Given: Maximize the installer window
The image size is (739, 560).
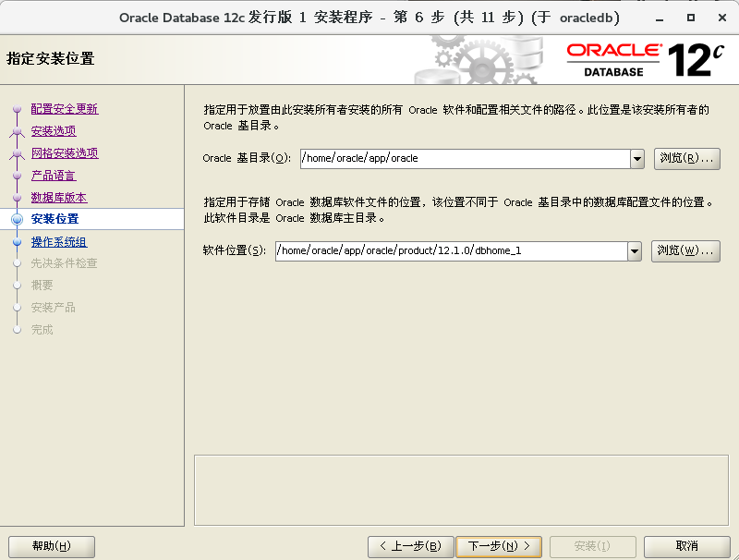Looking at the screenshot, I should (x=690, y=18).
